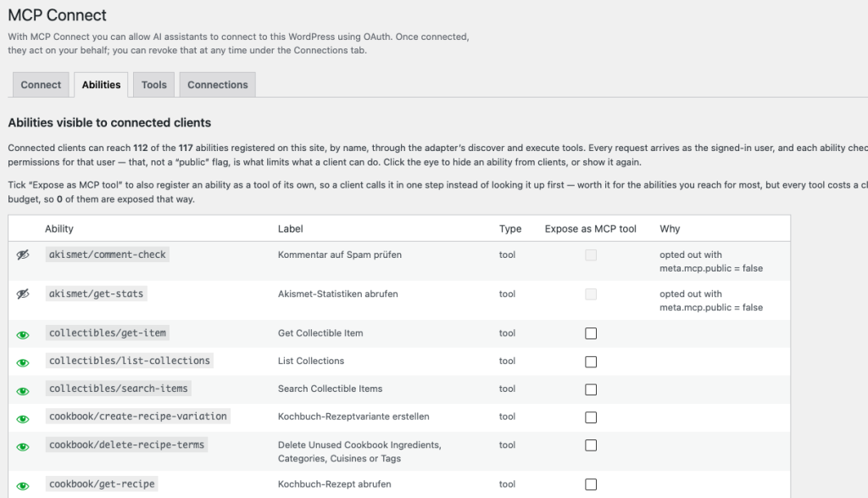Screen dimensions: 868x498
Task: Click the Type cell of cookbook/get-recipe
Action: click(507, 484)
